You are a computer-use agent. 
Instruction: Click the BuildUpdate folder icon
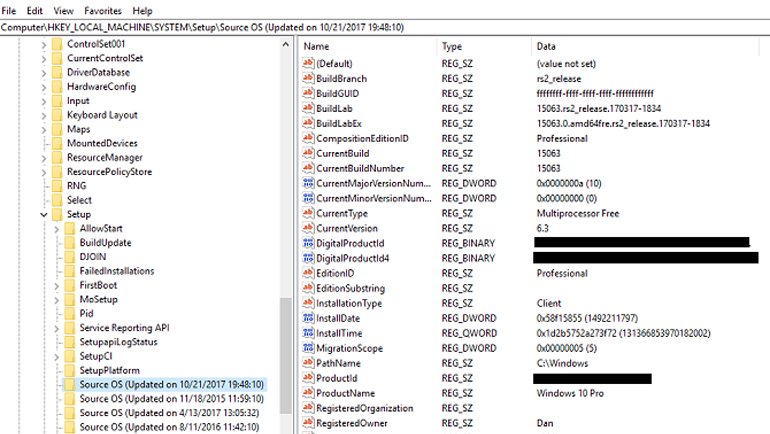pyautogui.click(x=70, y=243)
